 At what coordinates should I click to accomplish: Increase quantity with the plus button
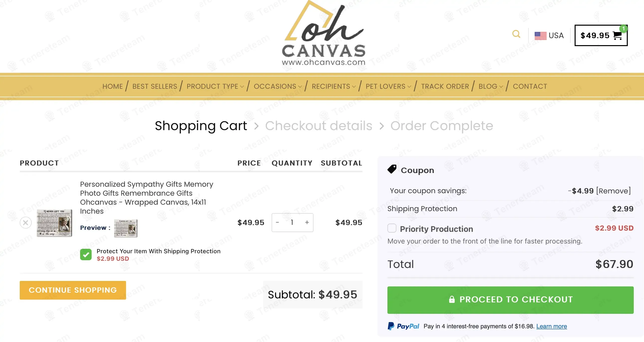pos(307,222)
